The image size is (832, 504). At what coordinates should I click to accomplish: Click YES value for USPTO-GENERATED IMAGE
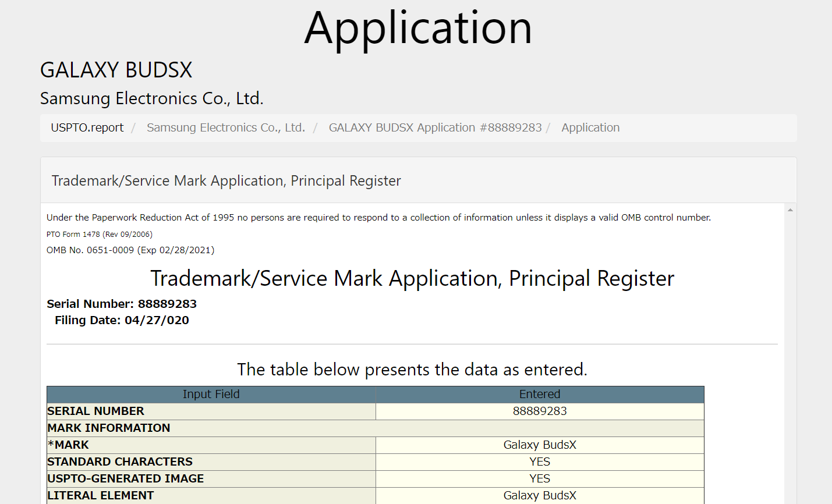(x=539, y=478)
